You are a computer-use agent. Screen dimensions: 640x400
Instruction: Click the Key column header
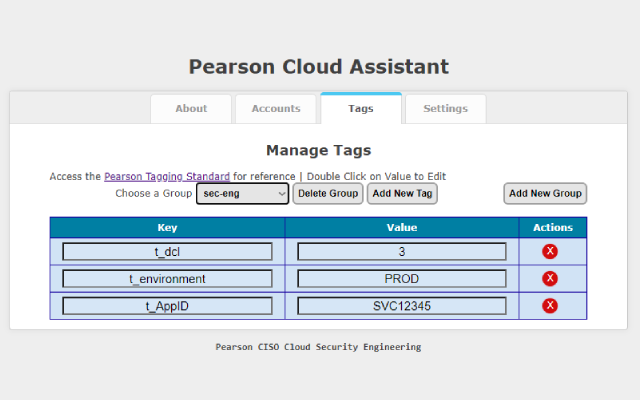167,227
